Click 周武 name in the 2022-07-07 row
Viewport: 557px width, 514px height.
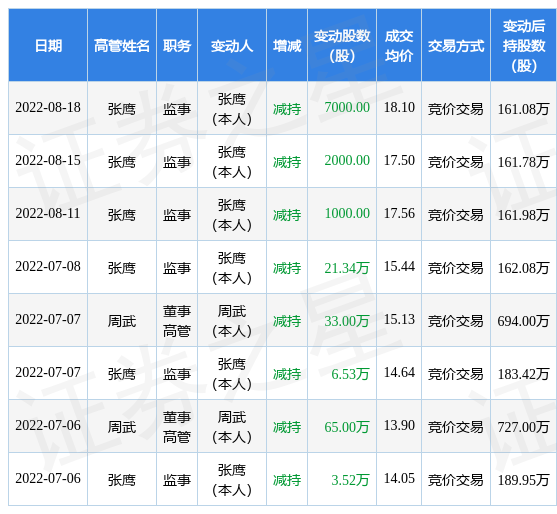tap(122, 321)
